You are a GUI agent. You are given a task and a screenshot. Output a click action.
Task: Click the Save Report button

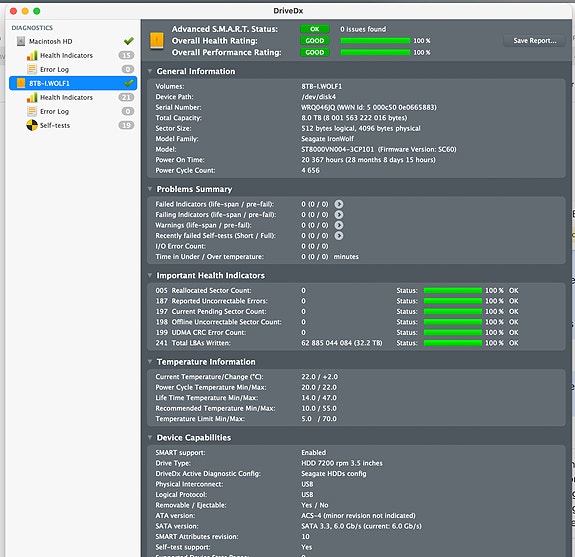click(x=534, y=41)
